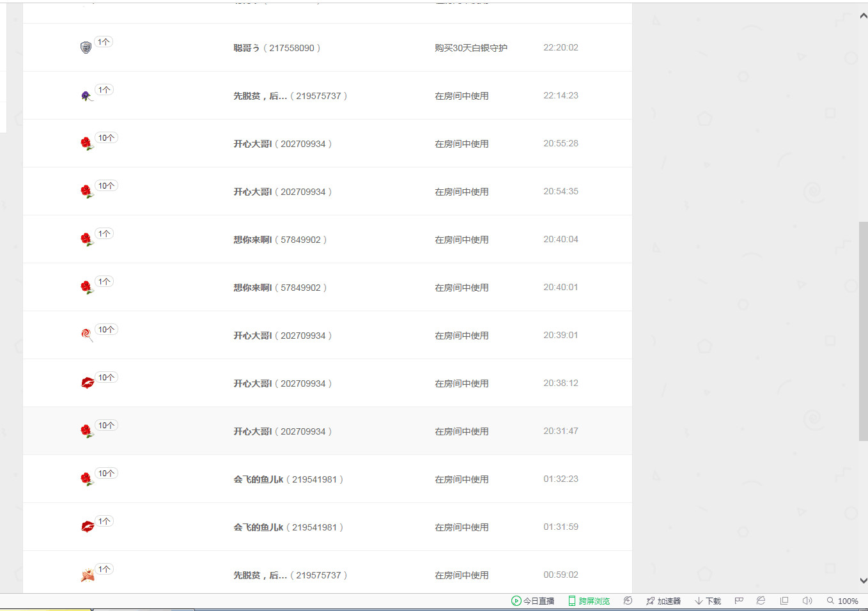The width and height of the screenshot is (868, 611).
Task: Click the vertical scrollbar thumb
Action: (863, 331)
